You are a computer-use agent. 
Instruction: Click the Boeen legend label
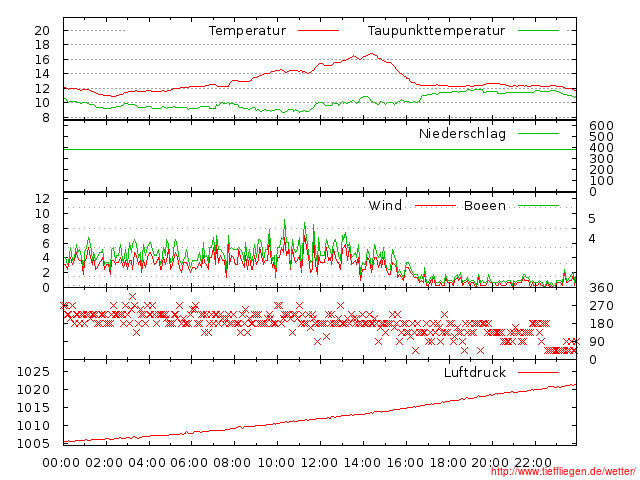tap(485, 205)
